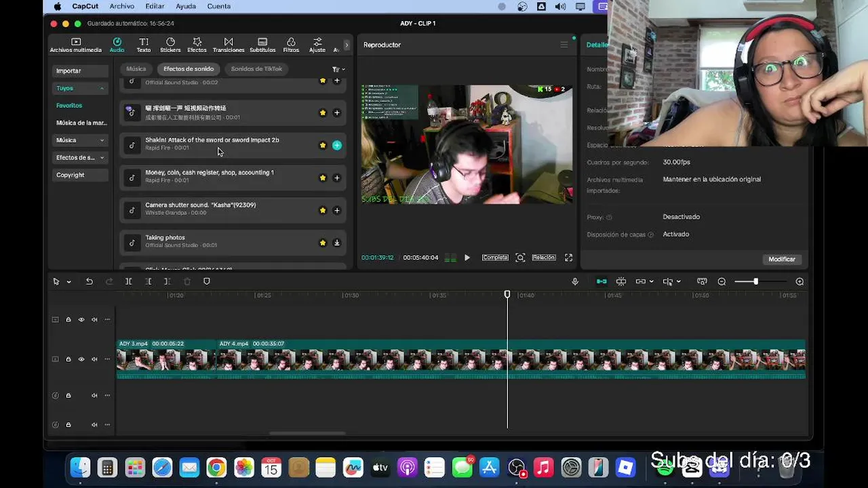Image resolution: width=868 pixels, height=488 pixels.
Task: Zoom out the timeline
Action: (722, 281)
